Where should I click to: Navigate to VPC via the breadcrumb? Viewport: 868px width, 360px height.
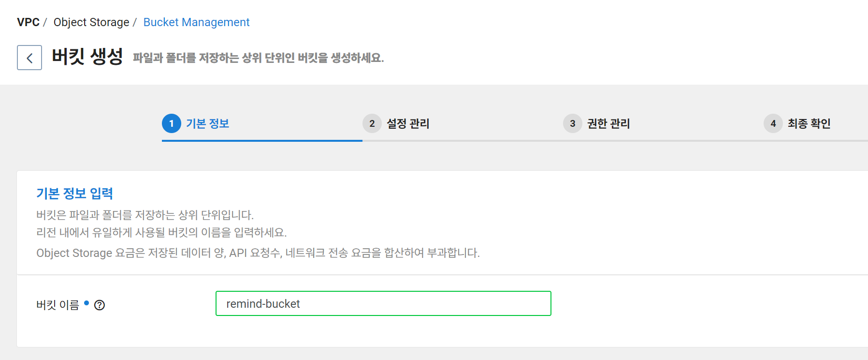[x=28, y=22]
